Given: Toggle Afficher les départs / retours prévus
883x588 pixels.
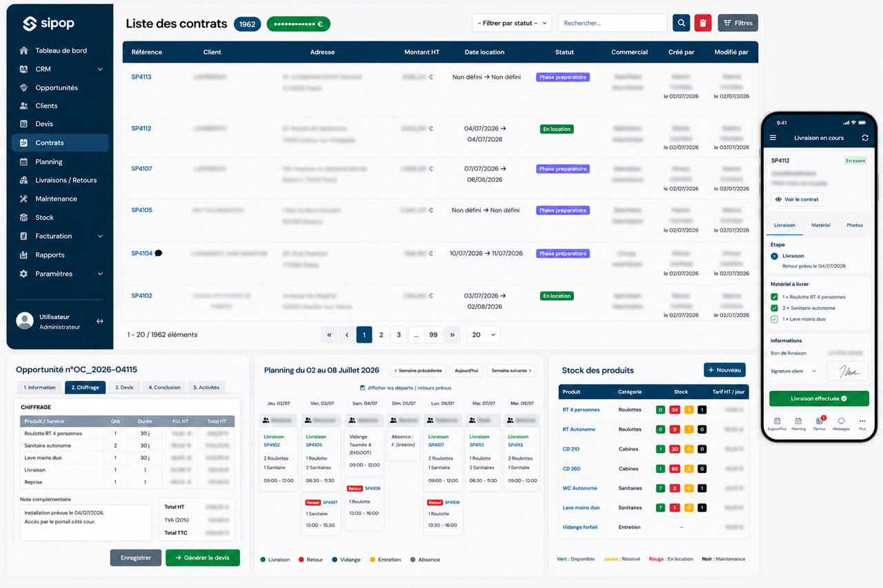Looking at the screenshot, I should tap(364, 388).
